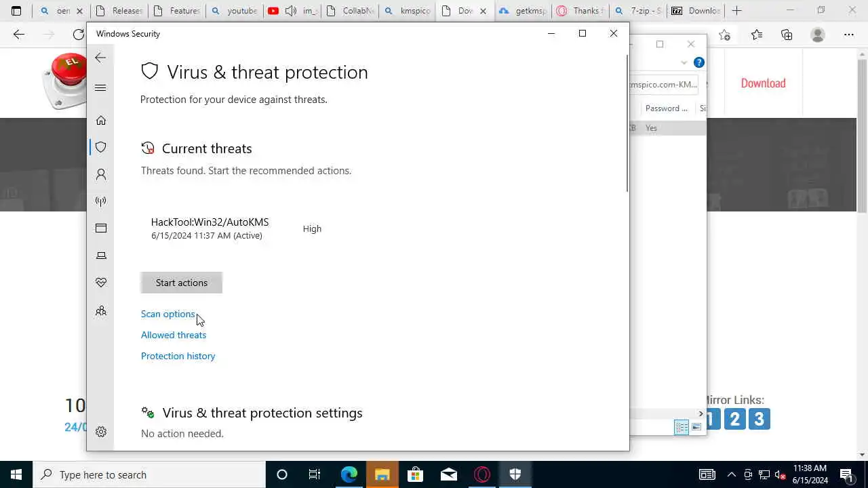Switch to the youtube search tab

pos(235,11)
